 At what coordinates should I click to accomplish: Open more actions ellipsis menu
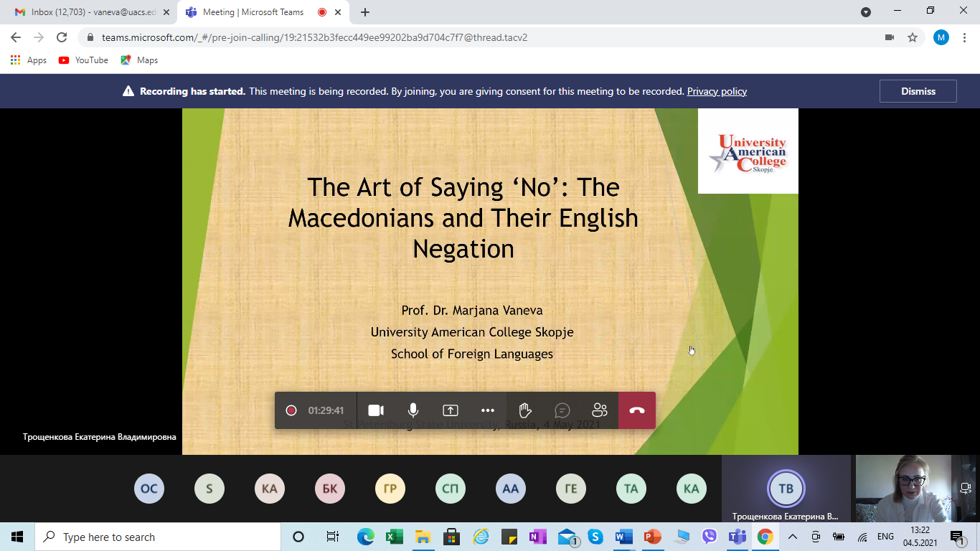coord(488,410)
